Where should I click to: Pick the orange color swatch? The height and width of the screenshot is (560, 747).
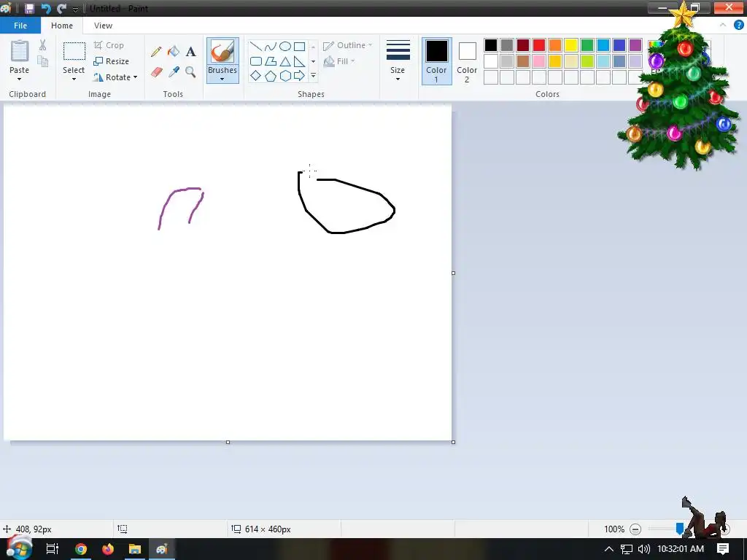tap(555, 45)
